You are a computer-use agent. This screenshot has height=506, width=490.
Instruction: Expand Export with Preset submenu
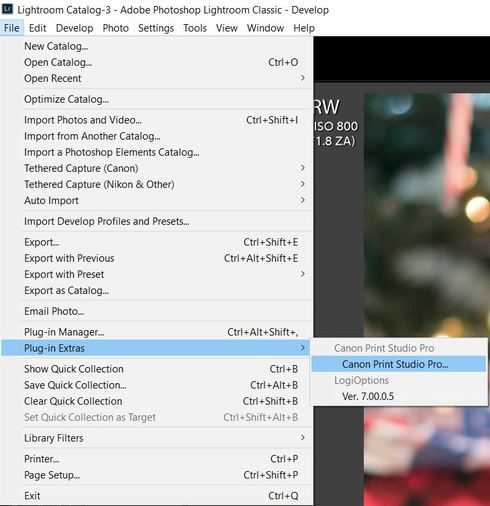click(x=157, y=274)
